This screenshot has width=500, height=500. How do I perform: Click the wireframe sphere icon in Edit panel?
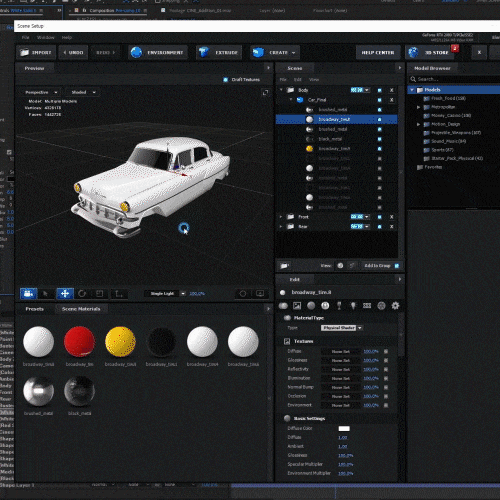(381, 306)
